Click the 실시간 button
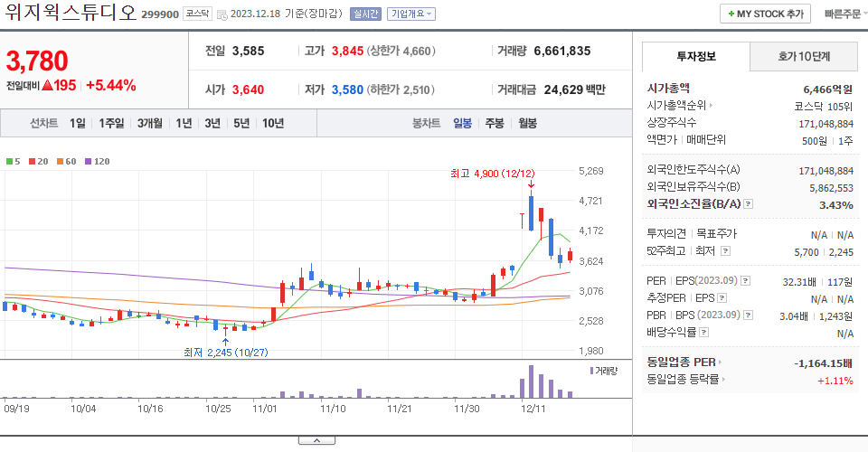Viewport: 868px width, 452px height. coord(365,14)
